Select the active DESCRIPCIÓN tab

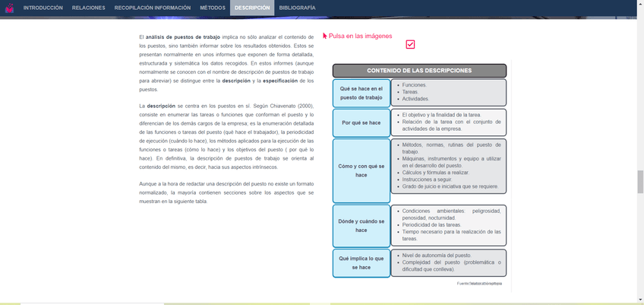coord(252,8)
